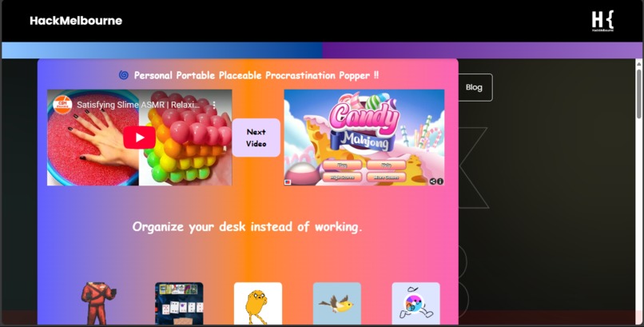644x327 pixels.
Task: Click the scrollbar up arrow
Action: (638, 64)
